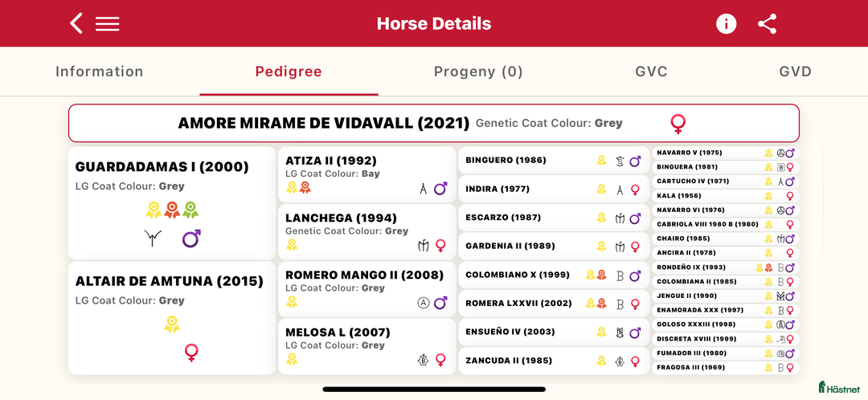Switch to the Information tab

coord(100,71)
